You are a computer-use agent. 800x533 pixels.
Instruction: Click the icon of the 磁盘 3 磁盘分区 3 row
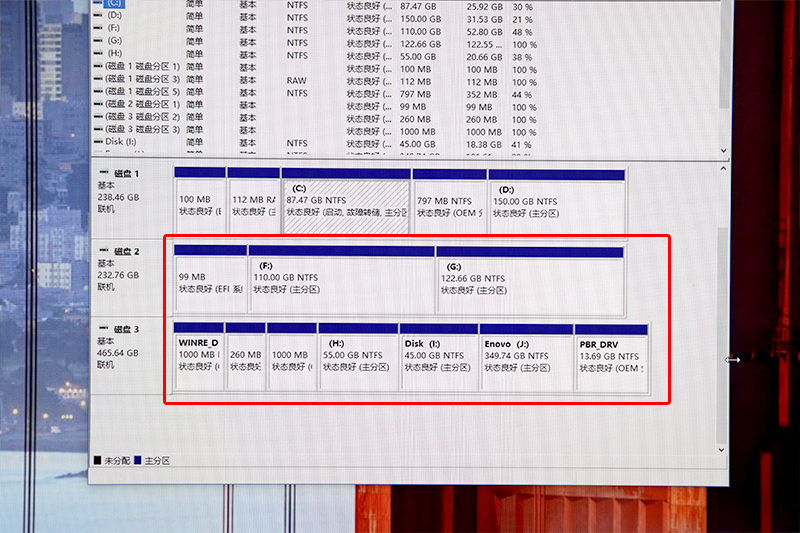(98, 129)
